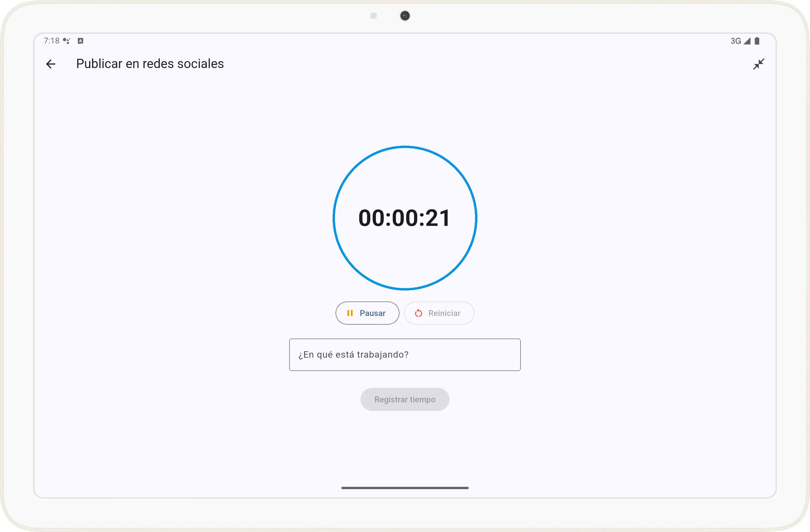This screenshot has height=532, width=810.
Task: Tap the 7:18 clock in status bar
Action: pyautogui.click(x=52, y=41)
